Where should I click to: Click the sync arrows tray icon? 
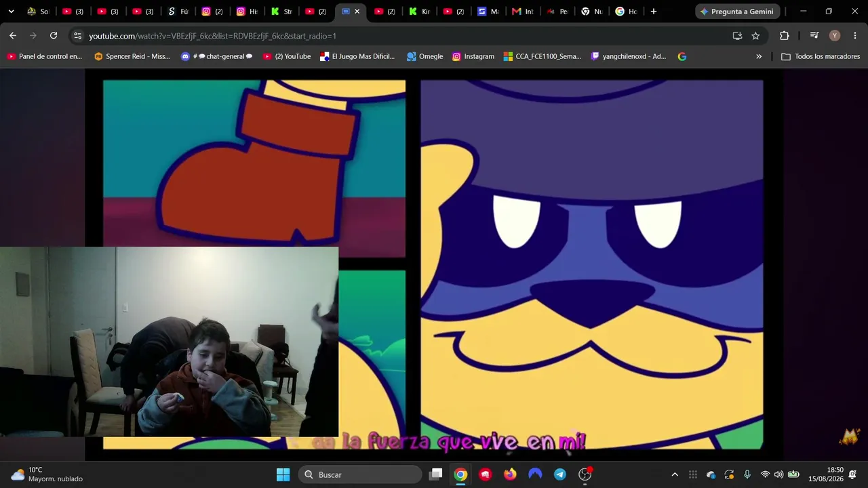(729, 474)
